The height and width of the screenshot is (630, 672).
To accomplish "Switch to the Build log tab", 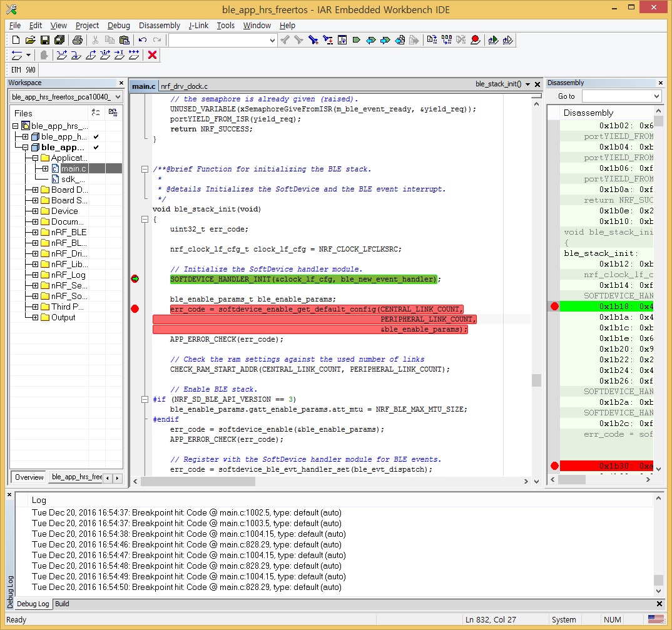I will pyautogui.click(x=62, y=604).
